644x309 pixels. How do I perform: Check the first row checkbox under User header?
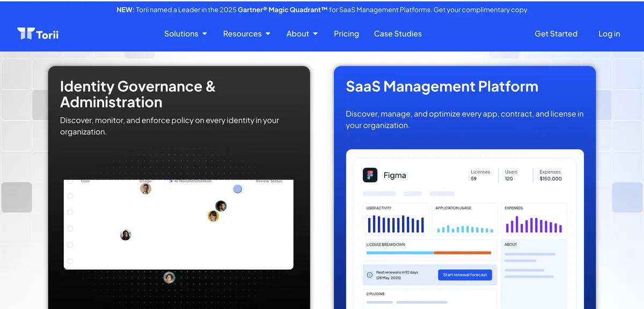70,196
